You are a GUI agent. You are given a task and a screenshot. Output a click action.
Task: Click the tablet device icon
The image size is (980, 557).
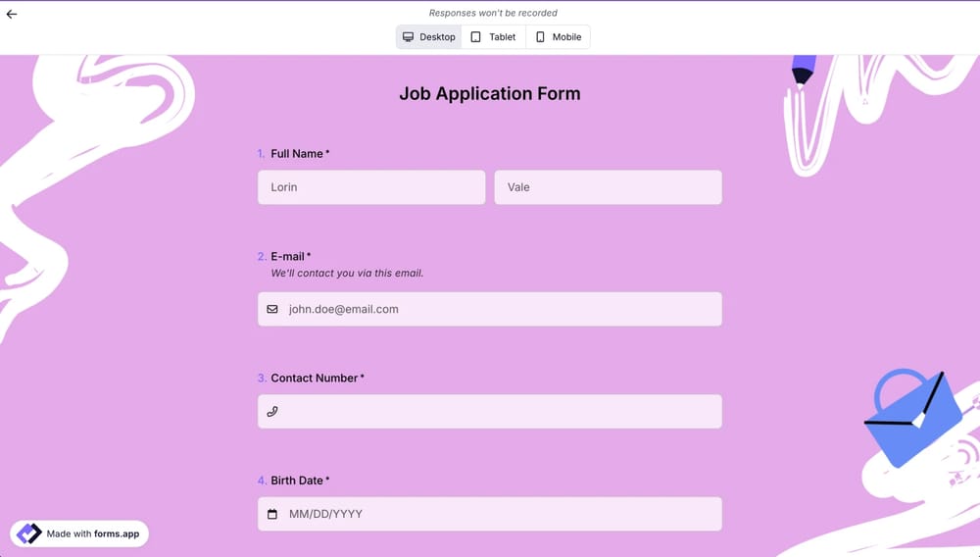point(476,37)
